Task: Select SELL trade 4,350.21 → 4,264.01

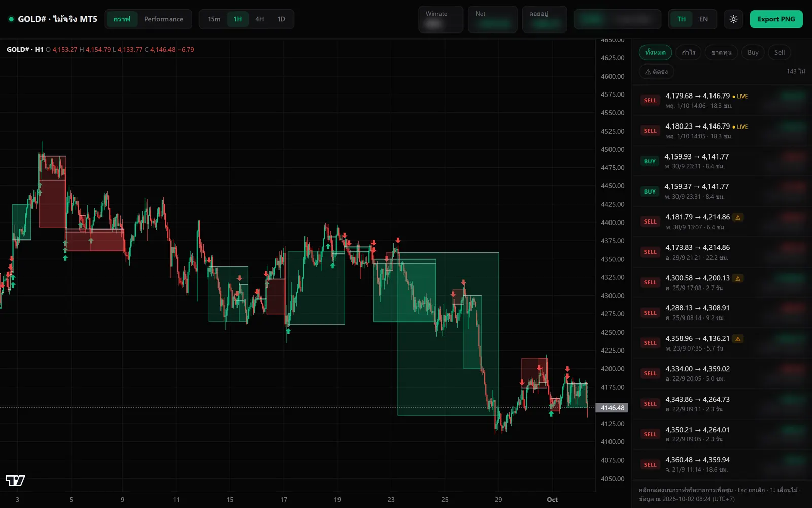Action: pyautogui.click(x=722, y=434)
